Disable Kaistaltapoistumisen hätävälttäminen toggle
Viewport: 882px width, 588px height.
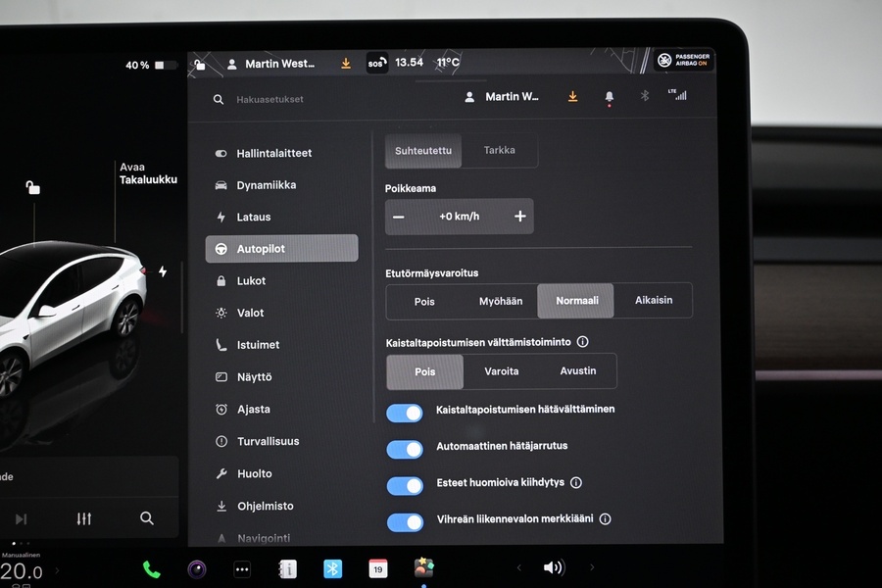tap(405, 413)
